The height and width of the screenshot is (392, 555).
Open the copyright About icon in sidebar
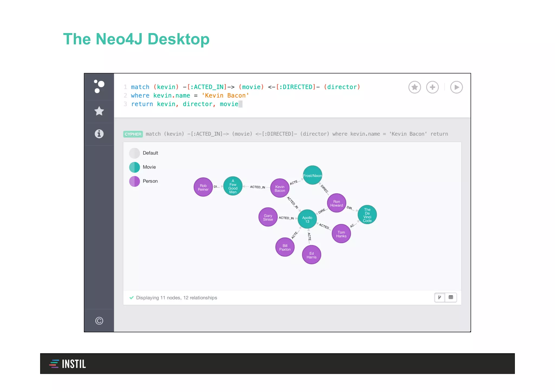point(99,321)
